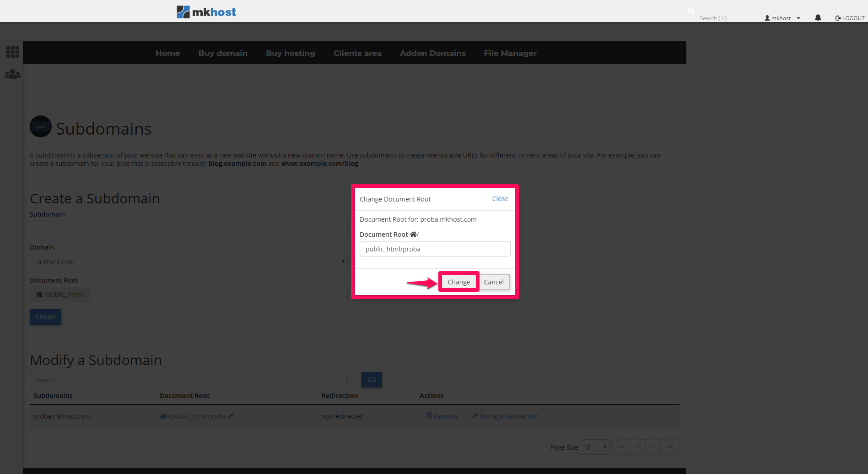This screenshot has height=474, width=868.
Task: Open the apps grid icon in sidebar
Action: (12, 52)
